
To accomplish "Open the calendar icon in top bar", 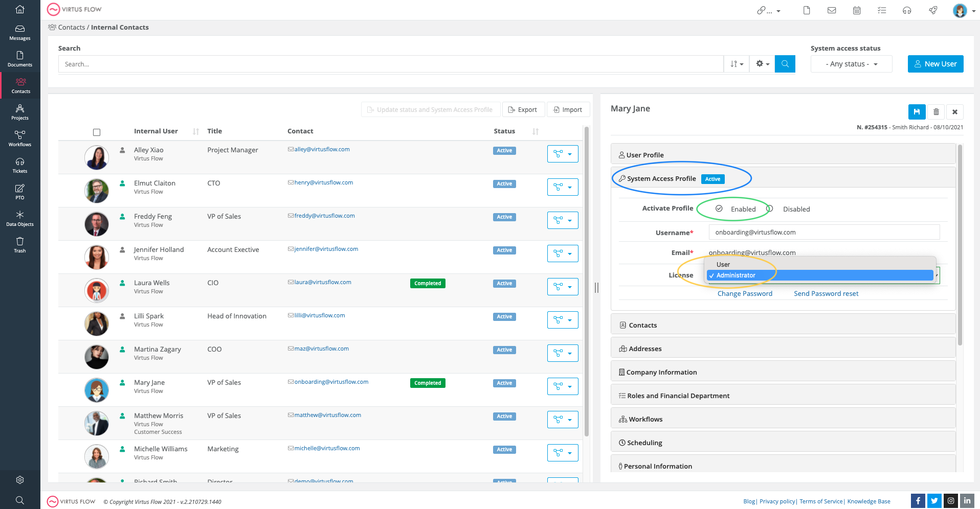I will pyautogui.click(x=857, y=10).
